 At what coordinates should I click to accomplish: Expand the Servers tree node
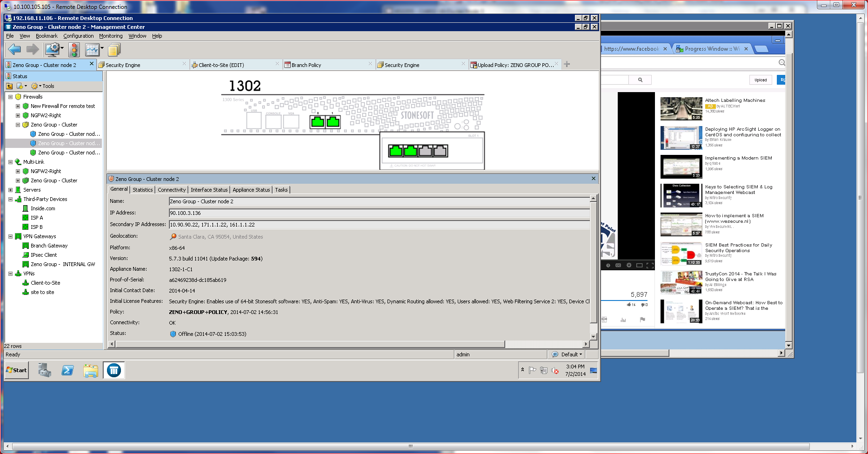[x=10, y=190]
